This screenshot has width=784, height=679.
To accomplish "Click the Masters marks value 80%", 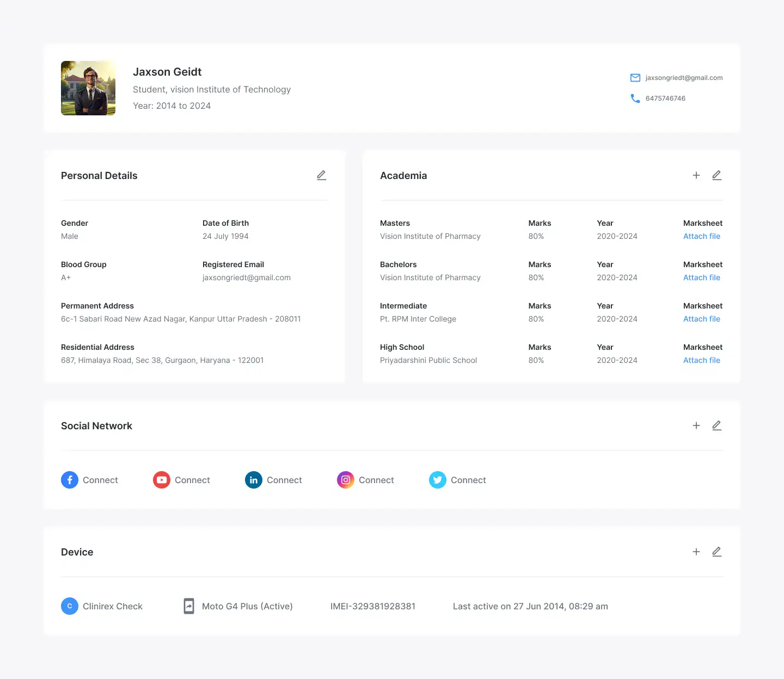I will click(536, 236).
